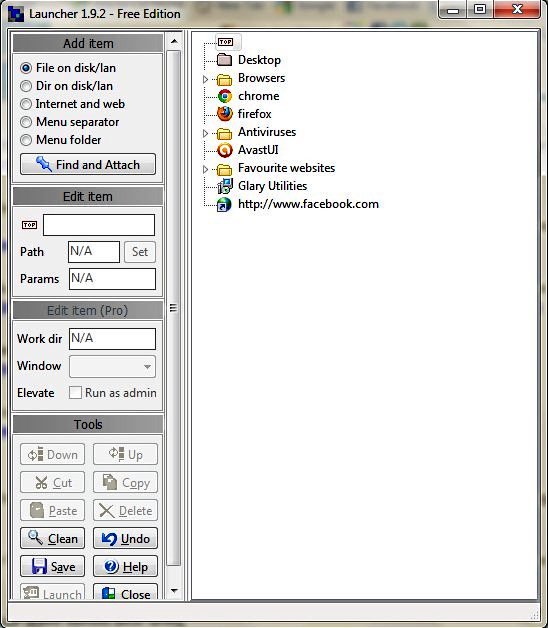Click the facebook.com web shortcut icon
This screenshot has height=628, width=548.
[224, 204]
